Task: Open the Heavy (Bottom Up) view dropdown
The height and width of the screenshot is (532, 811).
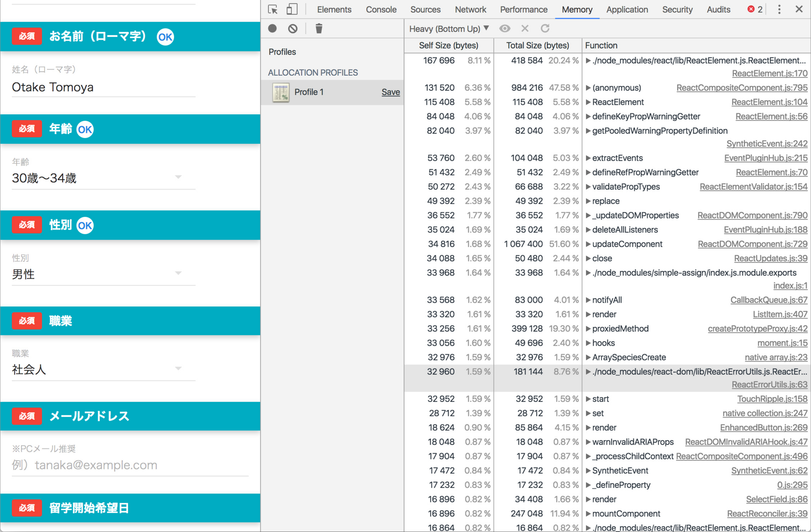Action: click(449, 29)
